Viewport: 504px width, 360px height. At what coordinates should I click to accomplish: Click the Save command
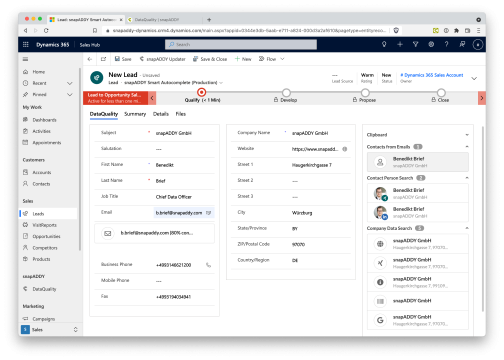point(123,59)
